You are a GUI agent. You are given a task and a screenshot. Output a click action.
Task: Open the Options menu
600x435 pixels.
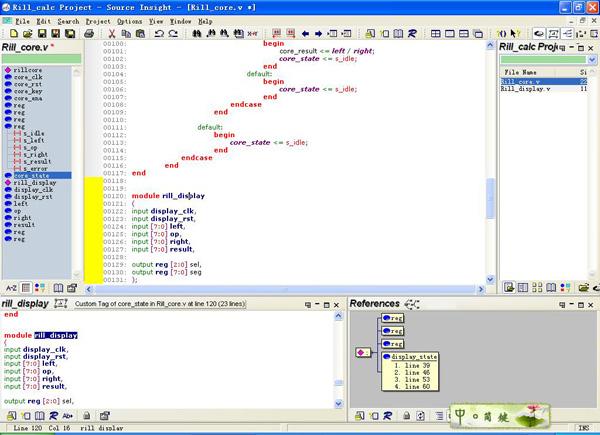pos(129,20)
